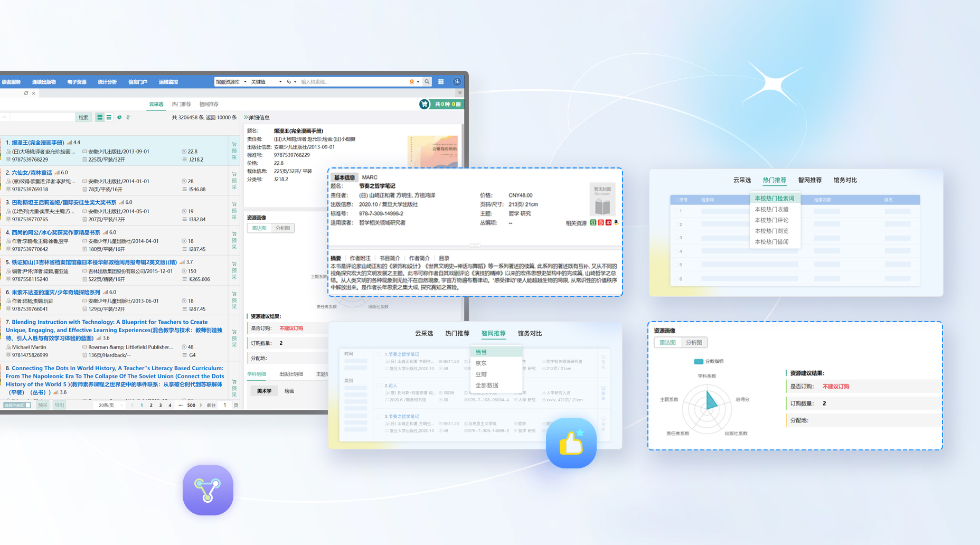Tick the 选择当前页 checkbox

(x=28, y=405)
